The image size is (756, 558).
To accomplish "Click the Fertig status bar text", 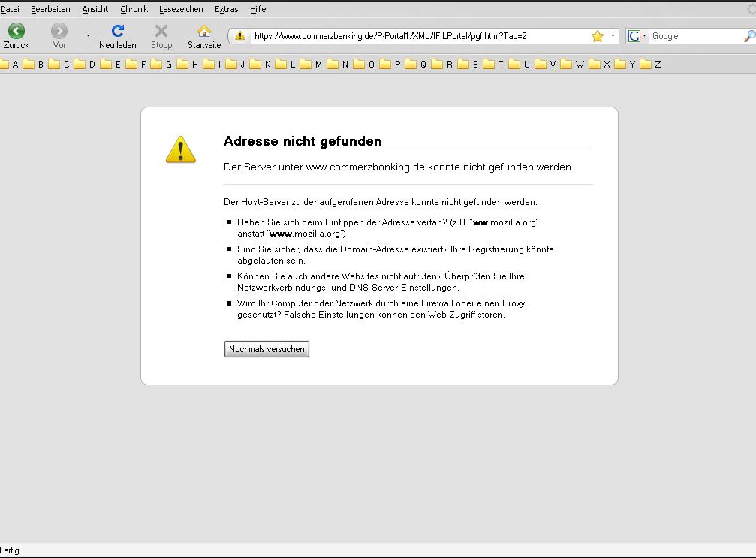I will pyautogui.click(x=10, y=550).
